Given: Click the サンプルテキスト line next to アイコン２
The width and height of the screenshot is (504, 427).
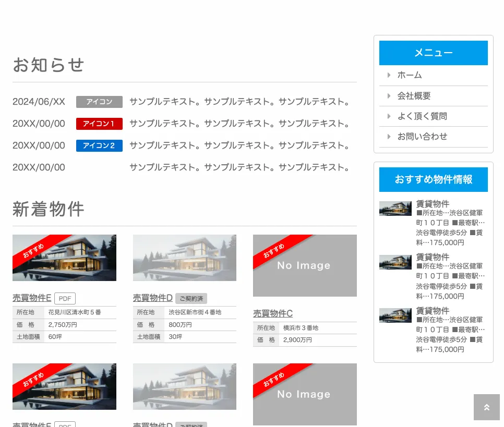Looking at the screenshot, I should (x=240, y=145).
